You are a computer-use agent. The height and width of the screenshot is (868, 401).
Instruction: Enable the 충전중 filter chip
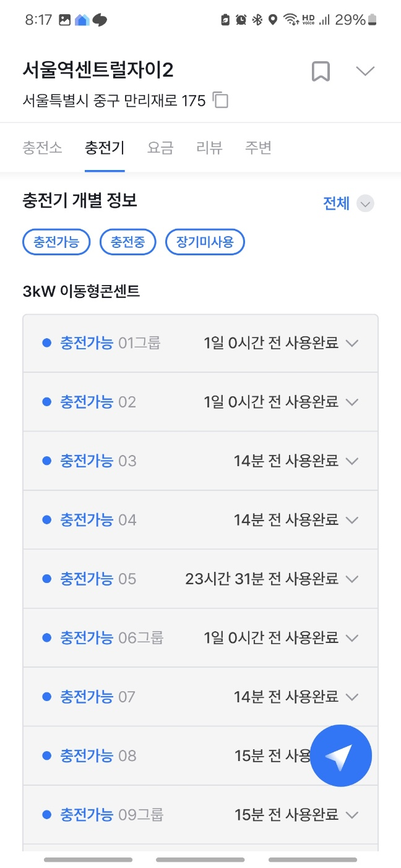pyautogui.click(x=127, y=242)
